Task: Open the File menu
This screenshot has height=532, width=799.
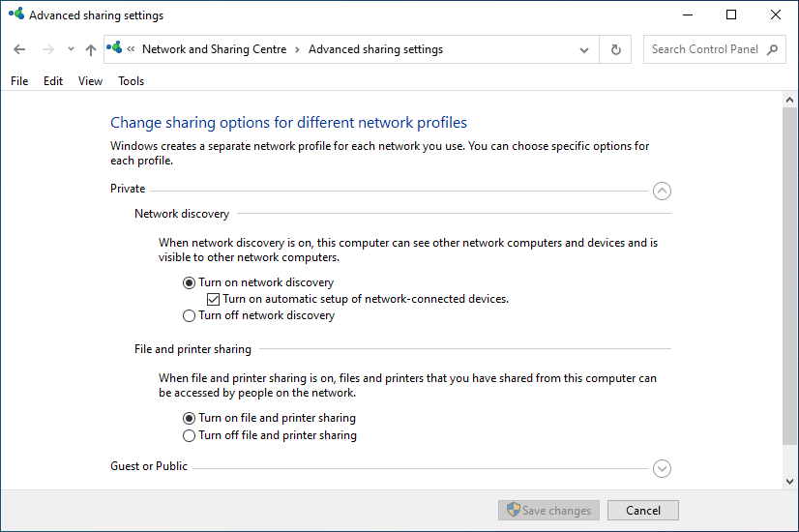Action: [x=19, y=81]
